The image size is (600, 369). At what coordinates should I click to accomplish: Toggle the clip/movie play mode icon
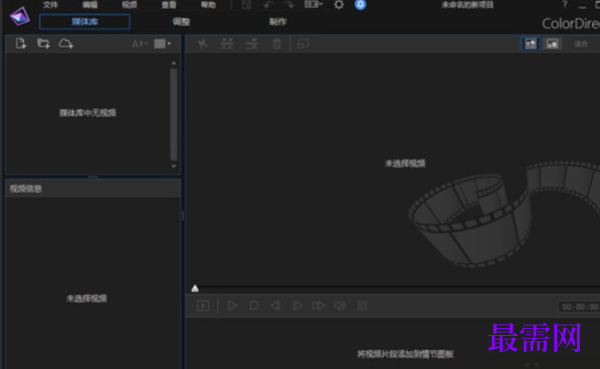pos(203,306)
